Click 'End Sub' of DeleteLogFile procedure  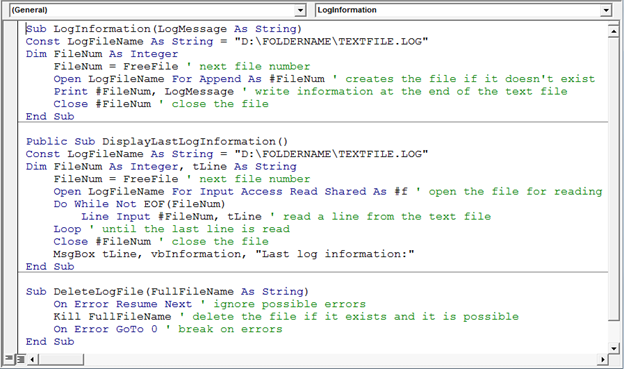(50, 342)
